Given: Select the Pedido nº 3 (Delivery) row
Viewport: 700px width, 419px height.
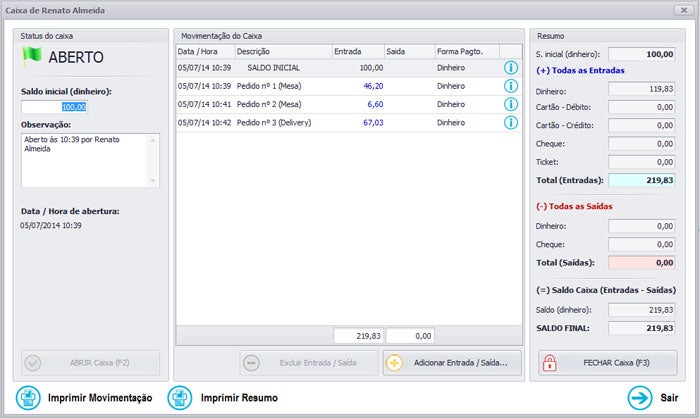Looking at the screenshot, I should pyautogui.click(x=349, y=123).
